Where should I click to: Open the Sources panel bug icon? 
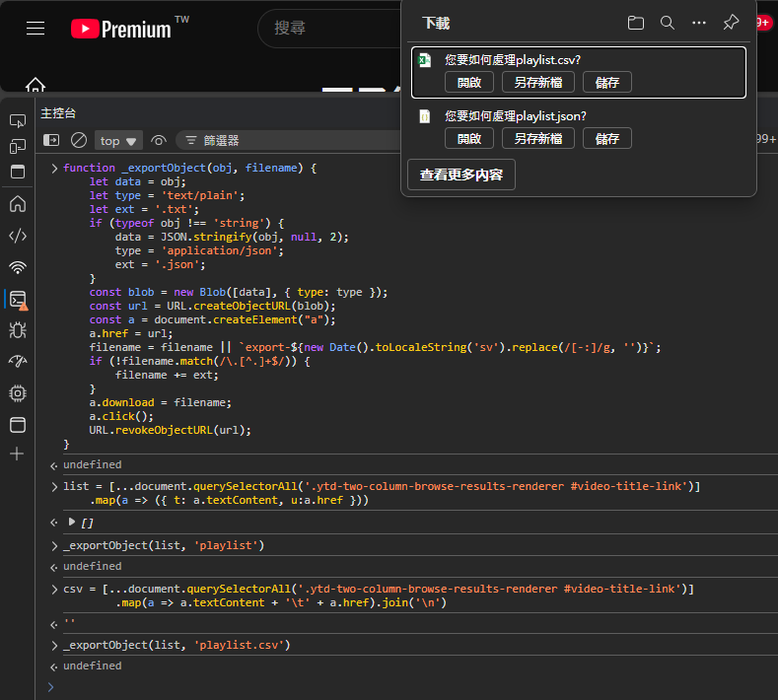pyautogui.click(x=17, y=330)
